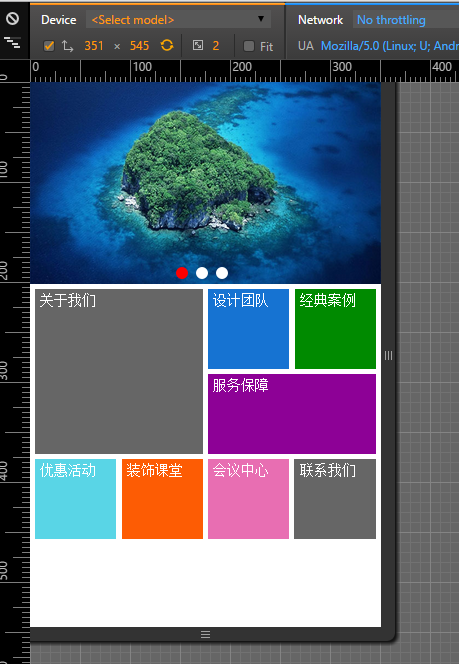
Task: Click the device pixel ratio icon
Action: 198,45
